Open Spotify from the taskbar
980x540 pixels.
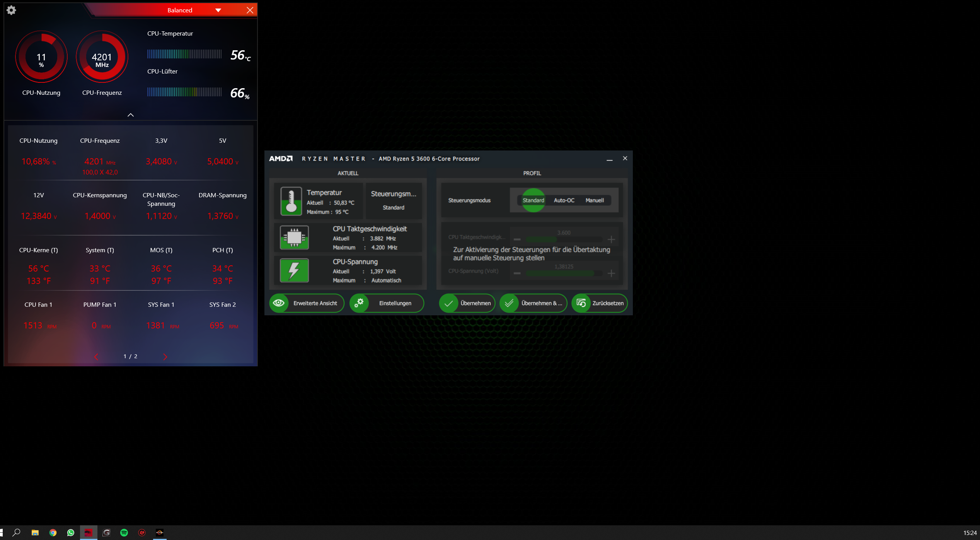(124, 533)
